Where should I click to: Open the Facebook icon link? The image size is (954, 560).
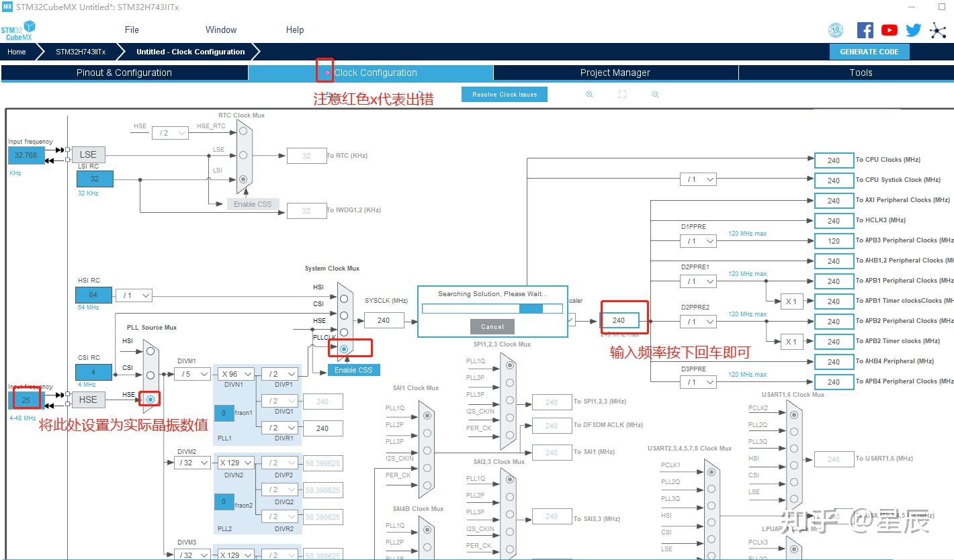(865, 30)
